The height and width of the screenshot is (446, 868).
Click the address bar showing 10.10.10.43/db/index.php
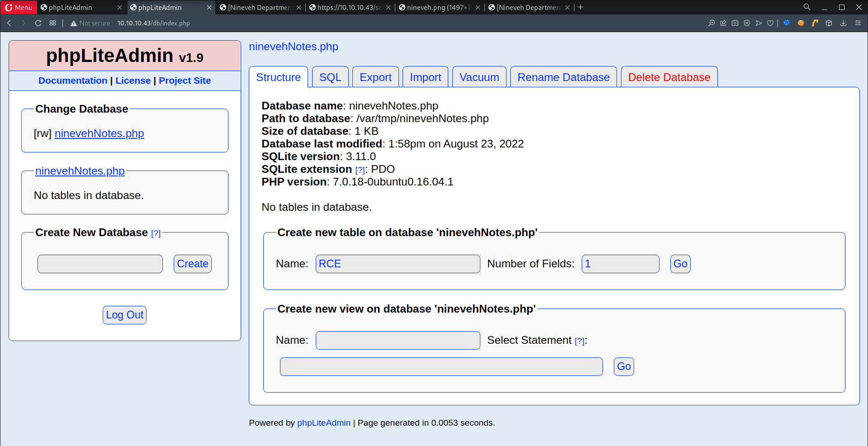click(x=154, y=23)
